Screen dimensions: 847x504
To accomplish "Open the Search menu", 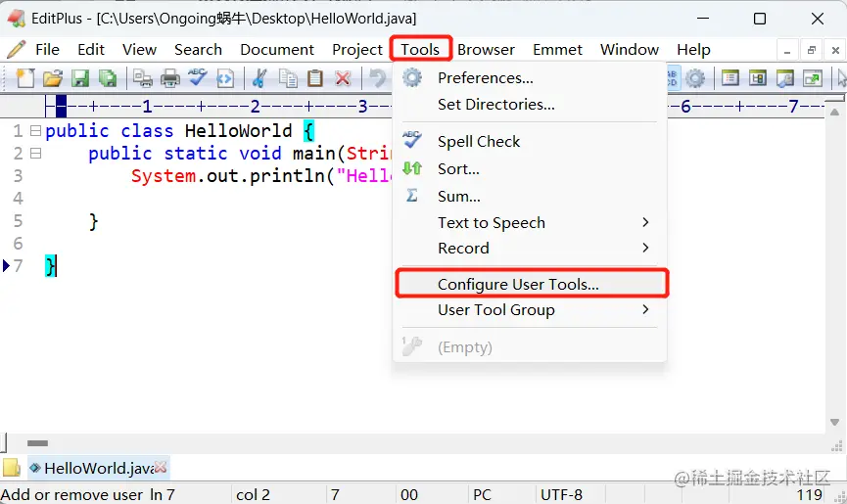I will point(198,50).
